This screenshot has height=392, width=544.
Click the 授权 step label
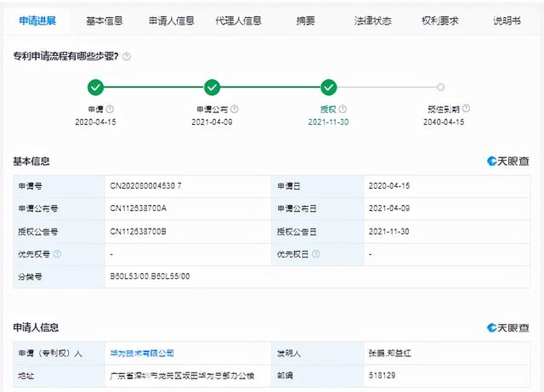[x=328, y=110]
